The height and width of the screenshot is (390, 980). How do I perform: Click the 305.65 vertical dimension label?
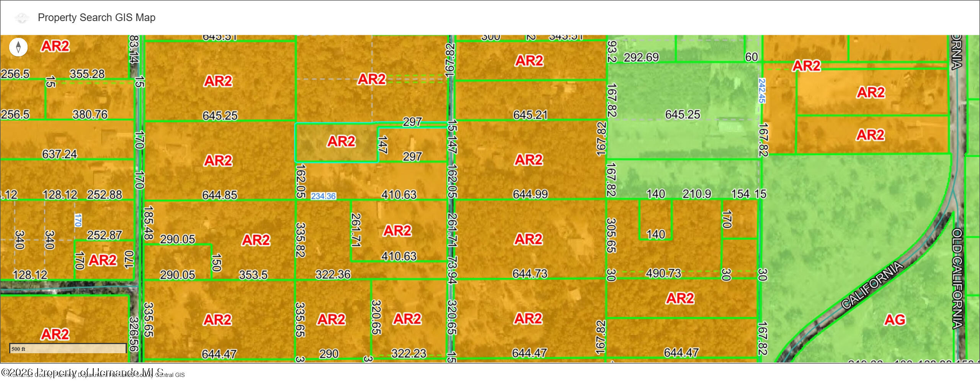611,236
